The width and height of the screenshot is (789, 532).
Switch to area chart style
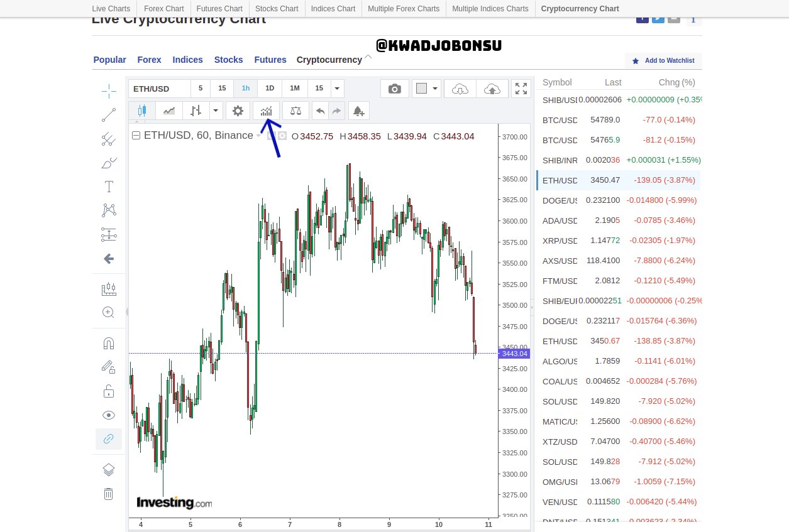pyautogui.click(x=169, y=111)
